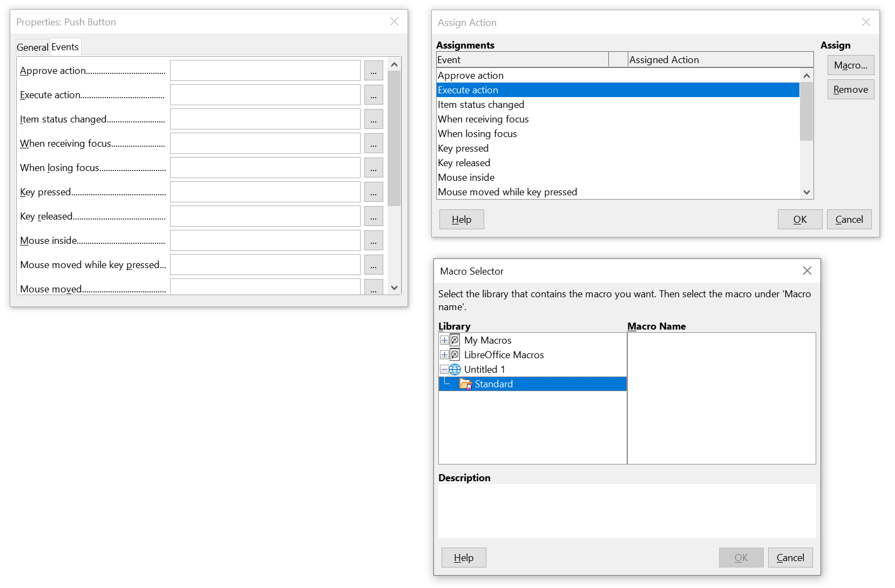Click the My Macros library icon
Image resolution: width=895 pixels, height=588 pixels.
click(455, 340)
